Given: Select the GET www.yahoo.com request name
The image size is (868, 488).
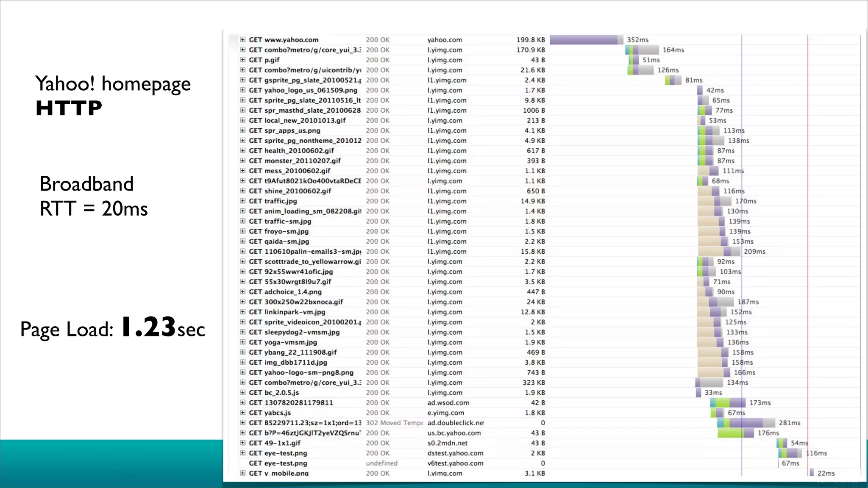Looking at the screenshot, I should (284, 40).
